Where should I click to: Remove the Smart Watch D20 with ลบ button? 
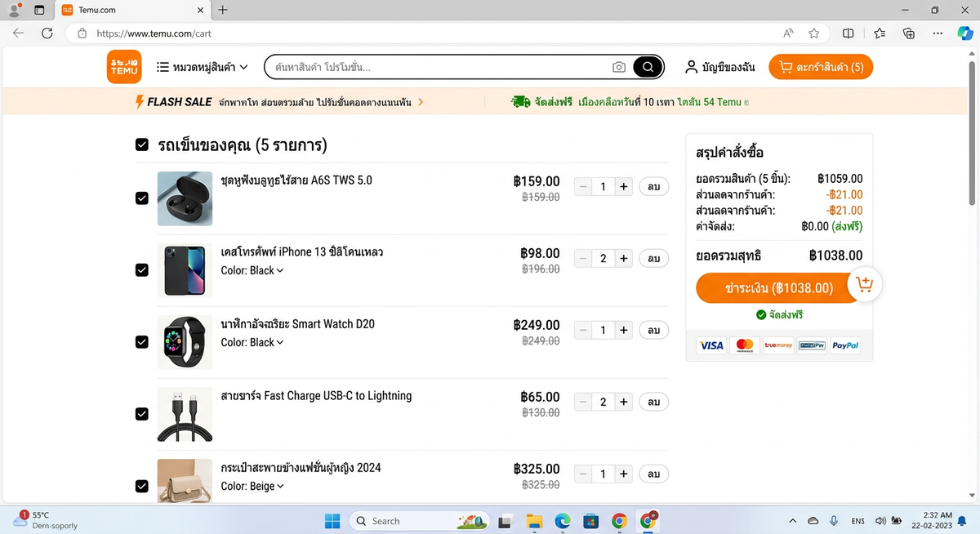(x=653, y=330)
